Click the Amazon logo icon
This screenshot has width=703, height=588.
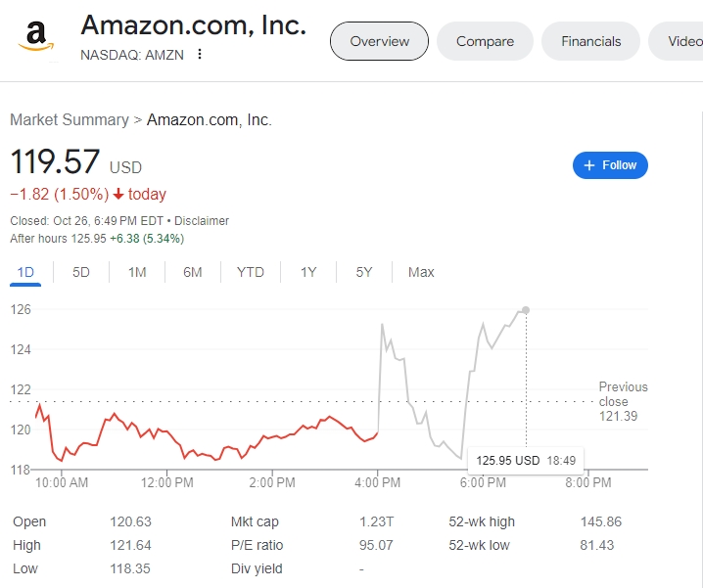coord(35,37)
